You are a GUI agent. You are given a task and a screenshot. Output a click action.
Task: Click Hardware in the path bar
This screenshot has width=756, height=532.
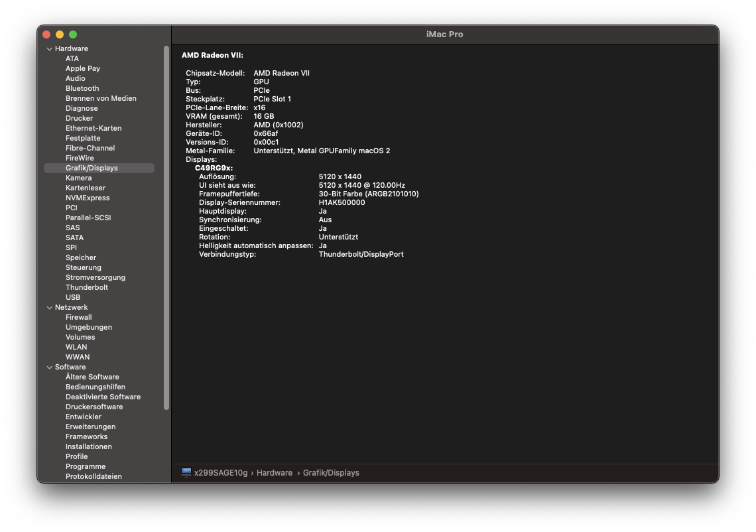274,473
